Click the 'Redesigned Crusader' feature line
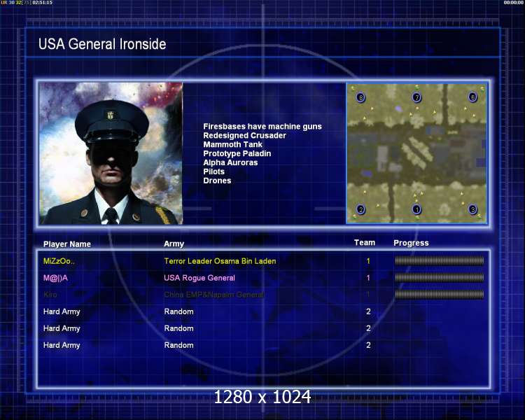This screenshot has height=420, width=525. pyautogui.click(x=244, y=135)
